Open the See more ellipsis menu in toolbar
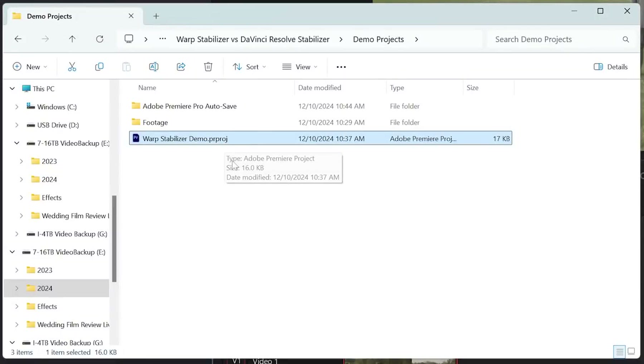The image size is (644, 364). (x=341, y=67)
